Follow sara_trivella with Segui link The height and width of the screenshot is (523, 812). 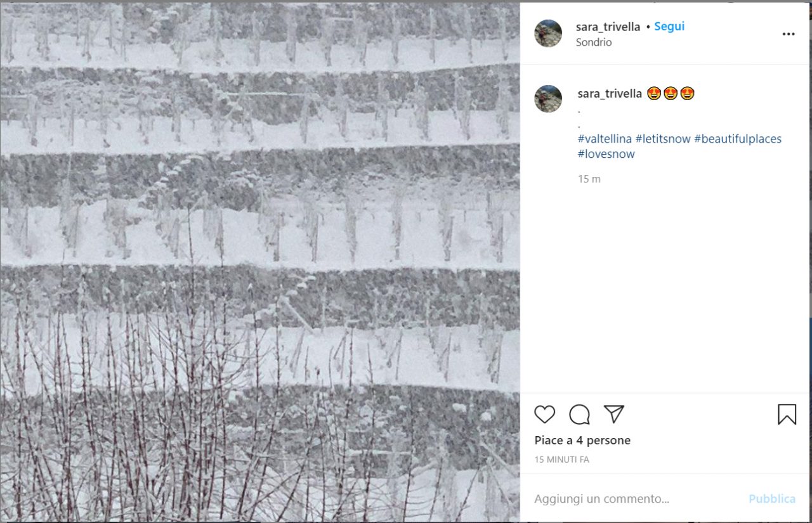(669, 27)
